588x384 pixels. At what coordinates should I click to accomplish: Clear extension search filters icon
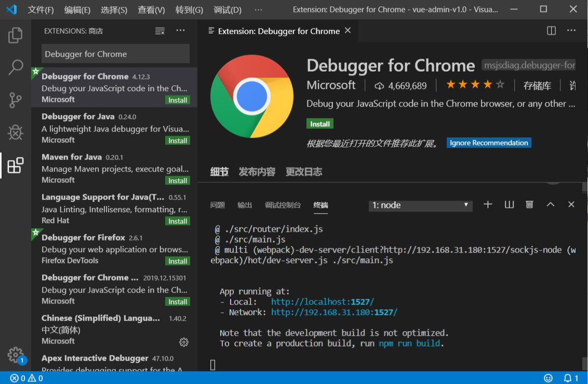pyautogui.click(x=159, y=31)
